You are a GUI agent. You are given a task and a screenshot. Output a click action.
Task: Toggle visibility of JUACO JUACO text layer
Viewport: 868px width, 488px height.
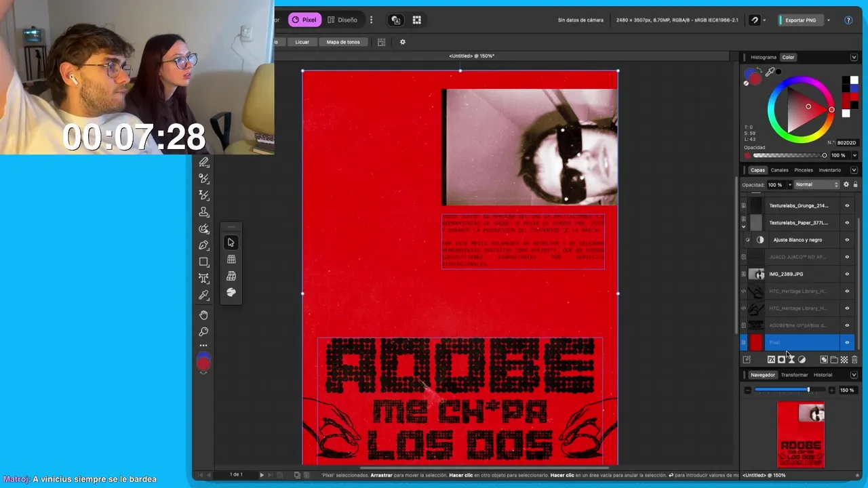[846, 257]
